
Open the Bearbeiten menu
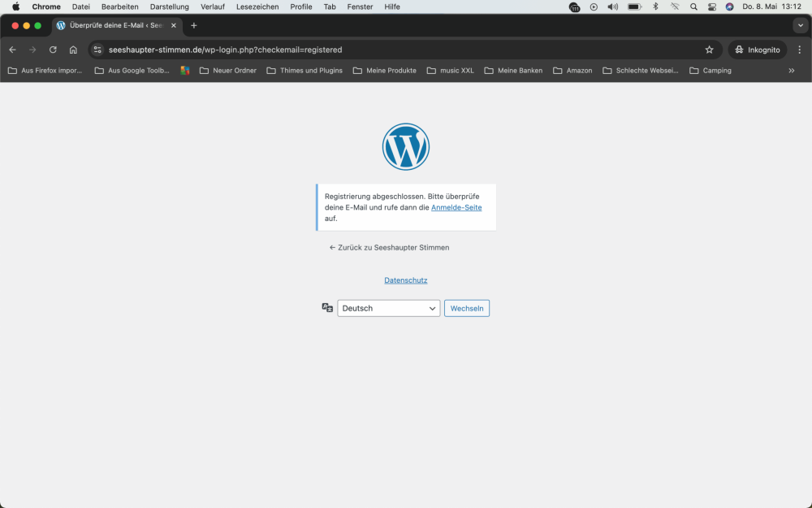tap(119, 7)
